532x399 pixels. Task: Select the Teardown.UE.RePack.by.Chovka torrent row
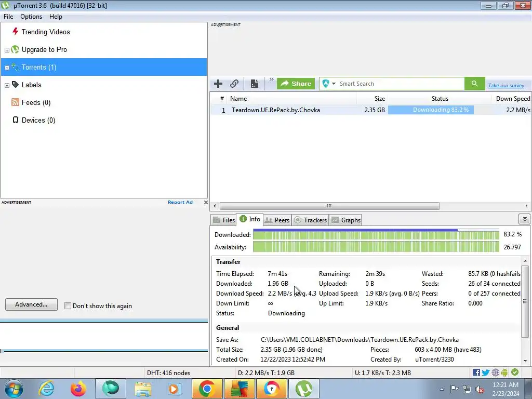click(x=370, y=110)
